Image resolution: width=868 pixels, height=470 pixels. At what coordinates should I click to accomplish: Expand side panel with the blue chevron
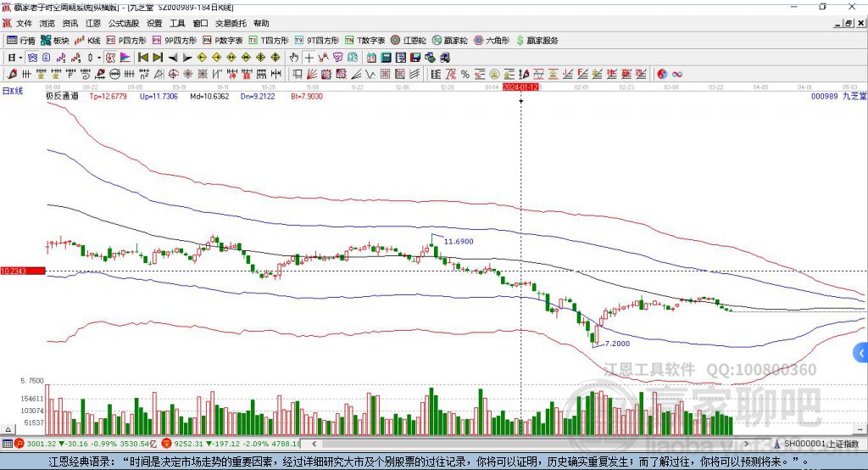point(861,353)
